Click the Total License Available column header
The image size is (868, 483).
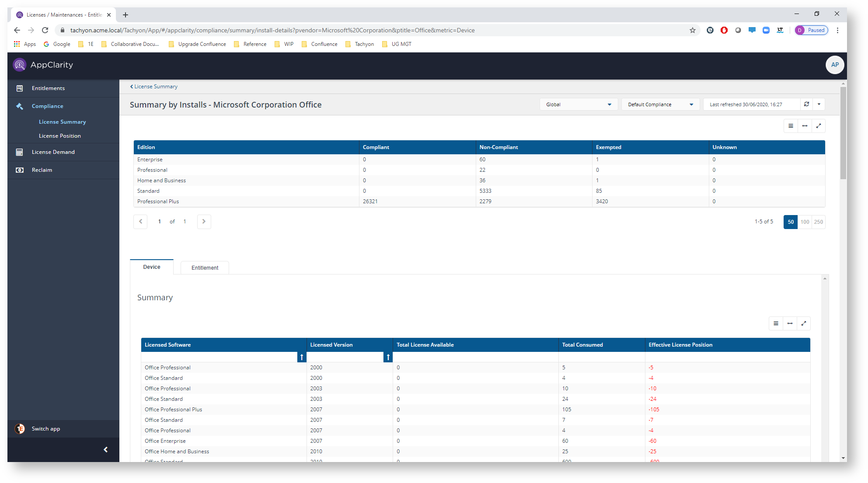click(476, 345)
